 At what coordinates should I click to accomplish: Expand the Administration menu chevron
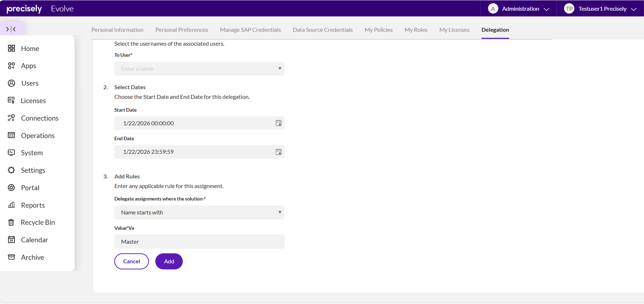(x=546, y=9)
